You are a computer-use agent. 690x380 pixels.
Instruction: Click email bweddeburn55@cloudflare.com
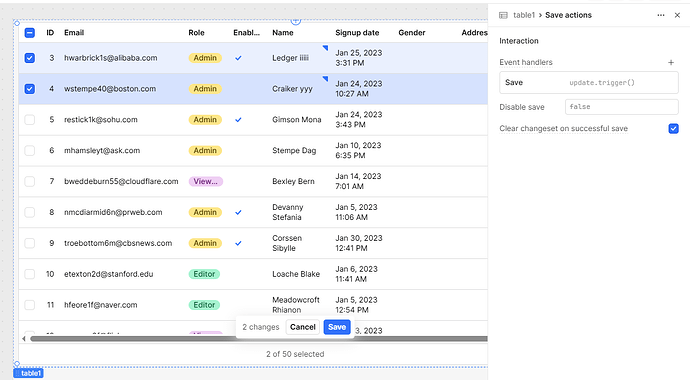pos(121,181)
